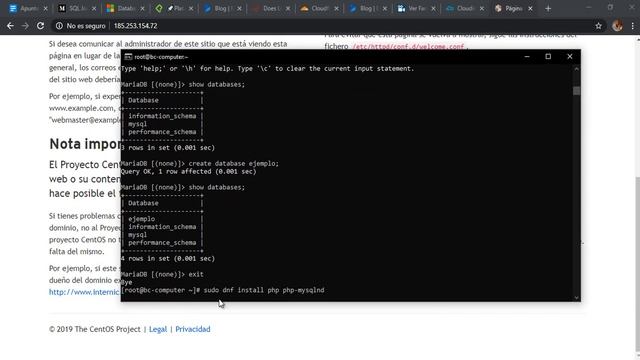Open a new browser tab
Viewport: 640px width, 360px height.
tap(548, 9)
